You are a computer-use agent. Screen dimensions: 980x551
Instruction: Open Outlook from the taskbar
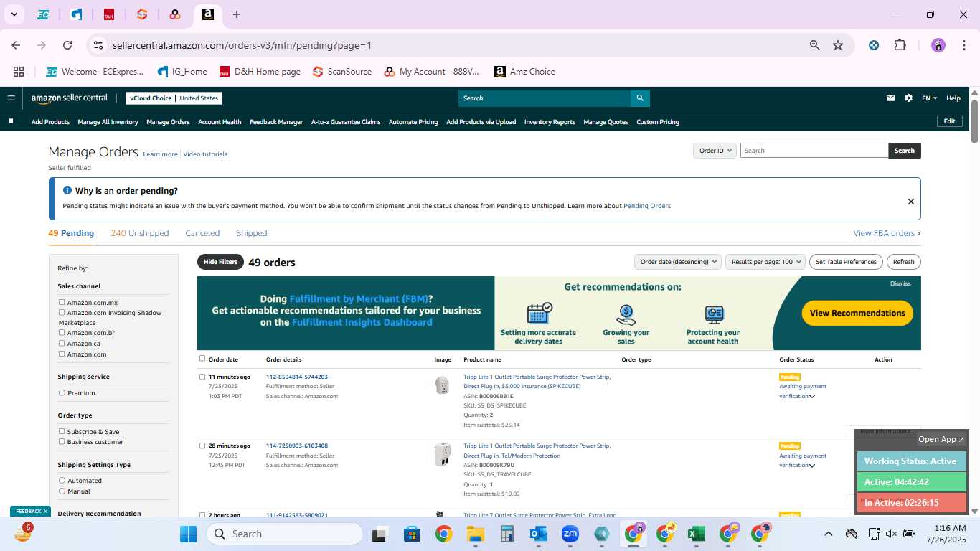[x=538, y=534]
